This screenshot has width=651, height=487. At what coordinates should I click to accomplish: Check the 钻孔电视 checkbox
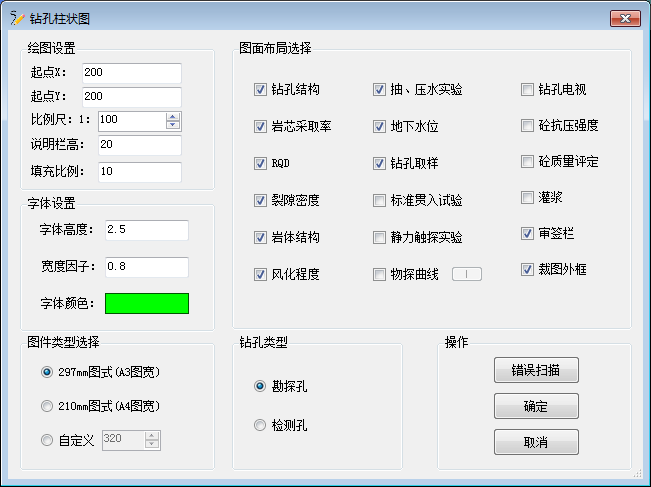point(528,90)
